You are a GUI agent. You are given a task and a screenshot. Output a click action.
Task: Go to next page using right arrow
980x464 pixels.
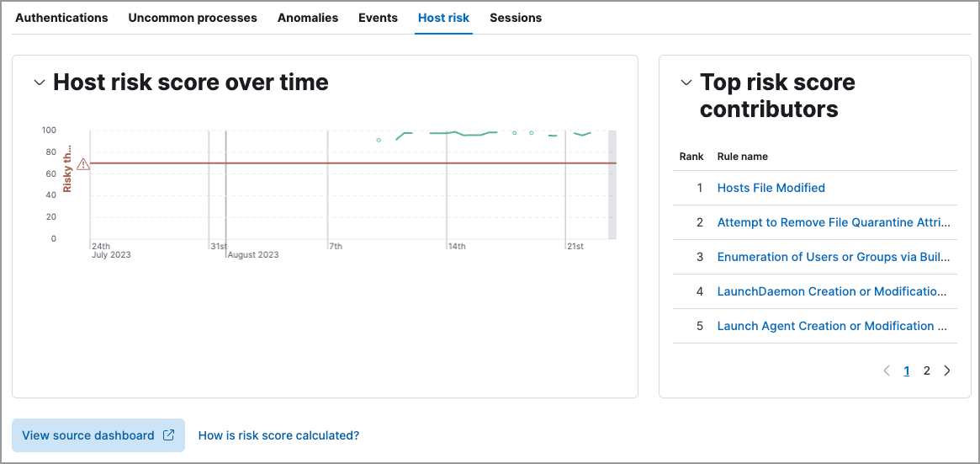tap(947, 371)
